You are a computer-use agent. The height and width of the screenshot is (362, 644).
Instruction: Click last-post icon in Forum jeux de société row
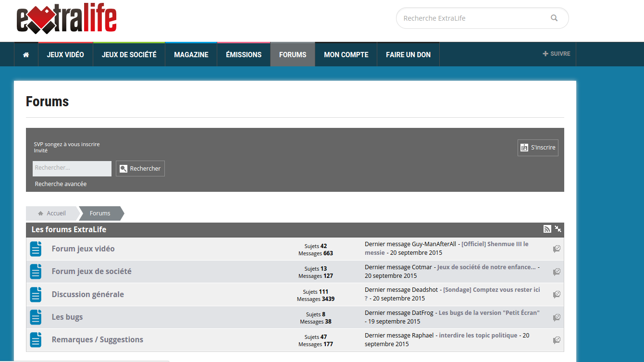557,272
